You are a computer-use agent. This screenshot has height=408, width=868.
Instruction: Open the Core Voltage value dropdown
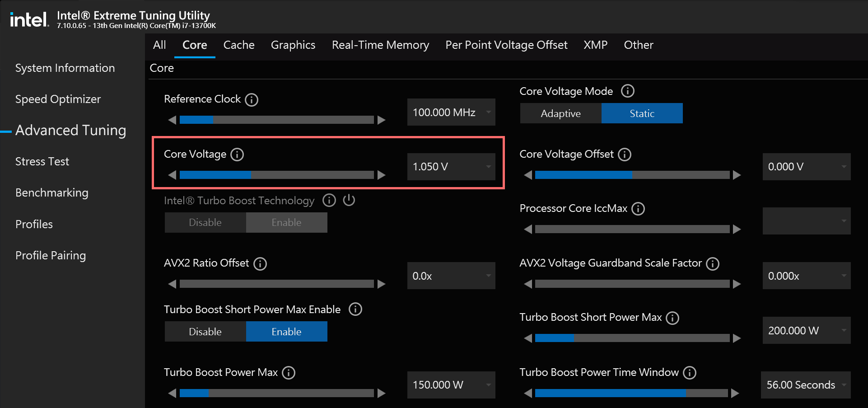coord(488,167)
